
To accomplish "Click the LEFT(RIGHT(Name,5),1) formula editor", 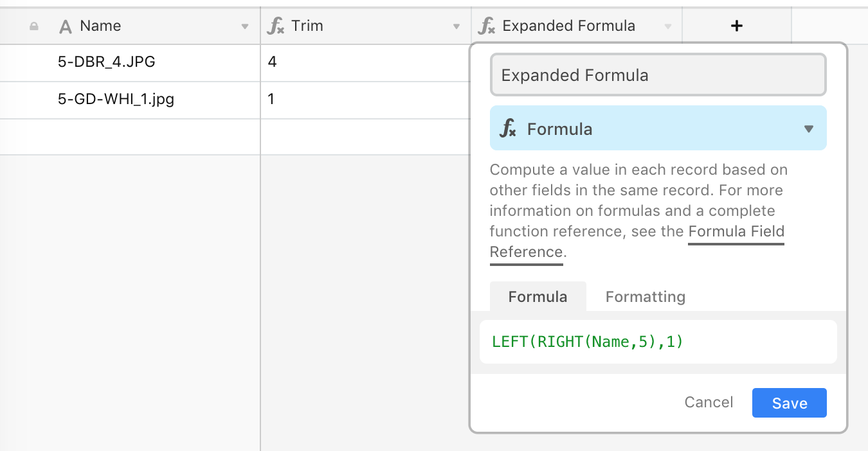I will click(x=658, y=342).
